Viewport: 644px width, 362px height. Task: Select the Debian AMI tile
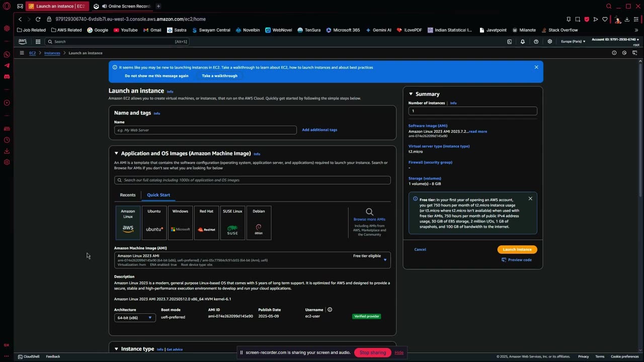pos(259,222)
